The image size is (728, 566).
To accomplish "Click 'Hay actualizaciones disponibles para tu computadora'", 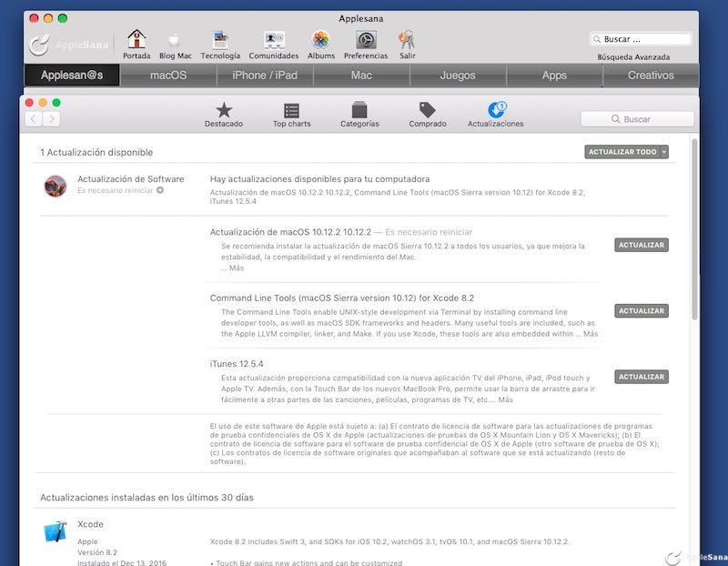I will (320, 178).
